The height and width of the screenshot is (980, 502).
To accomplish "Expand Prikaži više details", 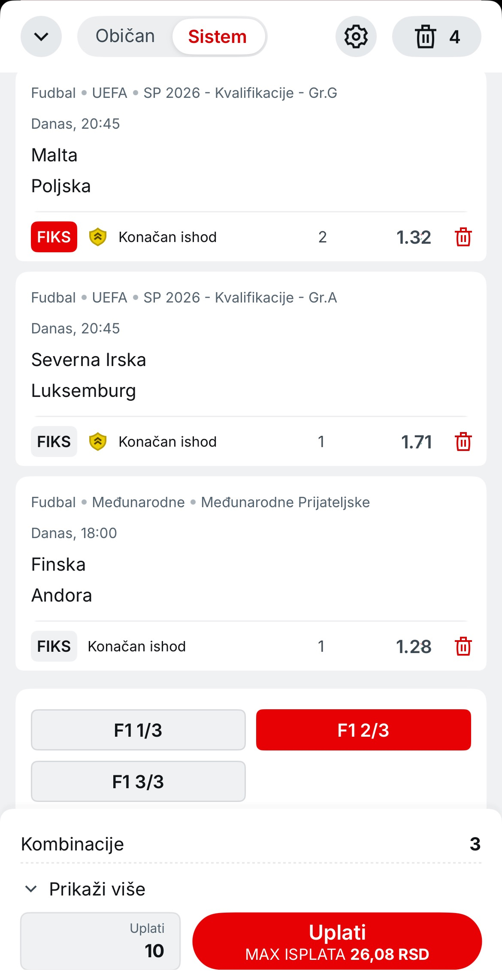I will pos(85,889).
